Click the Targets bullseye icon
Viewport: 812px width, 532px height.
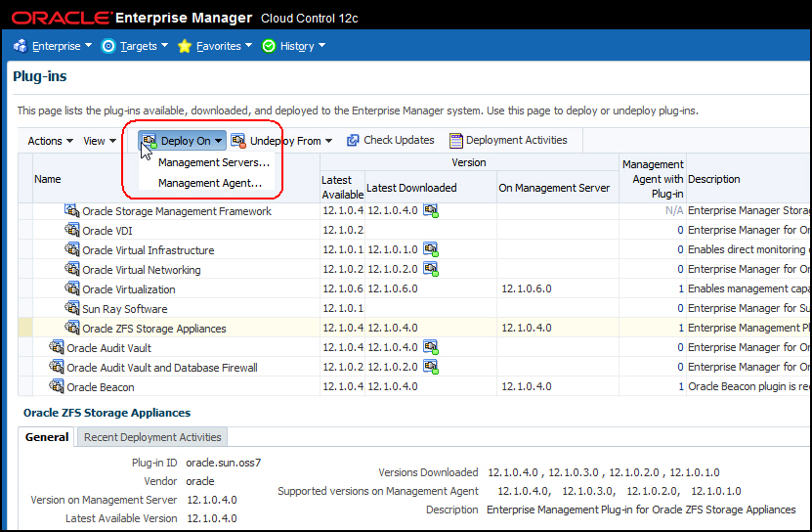point(108,46)
